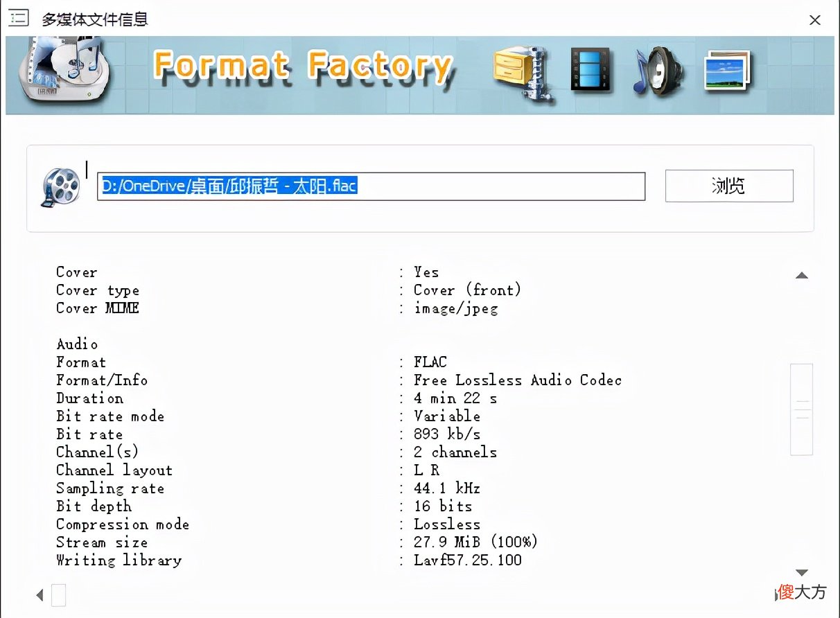
Task: Click the '44.1 kHz' value
Action: [x=447, y=488]
